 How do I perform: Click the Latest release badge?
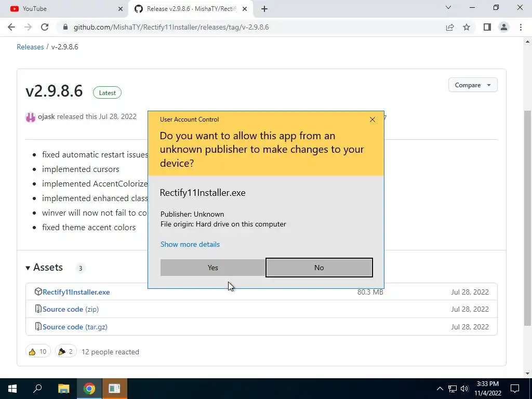tap(107, 92)
